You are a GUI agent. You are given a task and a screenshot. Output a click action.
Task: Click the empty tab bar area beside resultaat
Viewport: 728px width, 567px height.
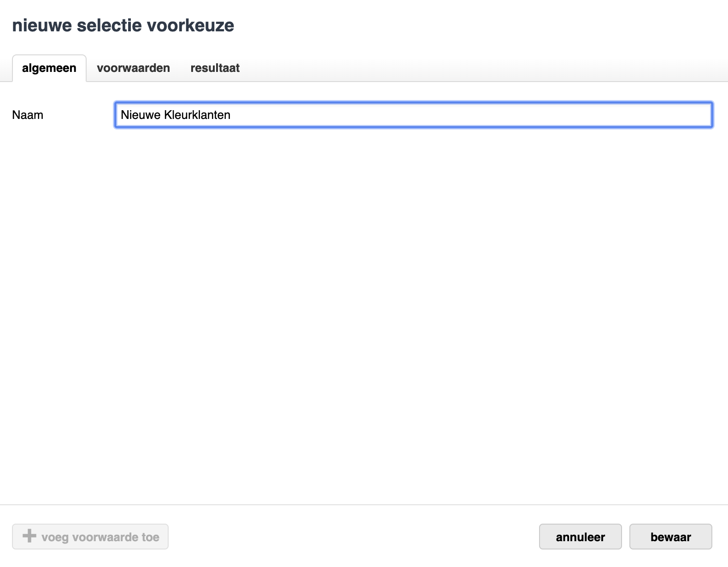point(461,68)
